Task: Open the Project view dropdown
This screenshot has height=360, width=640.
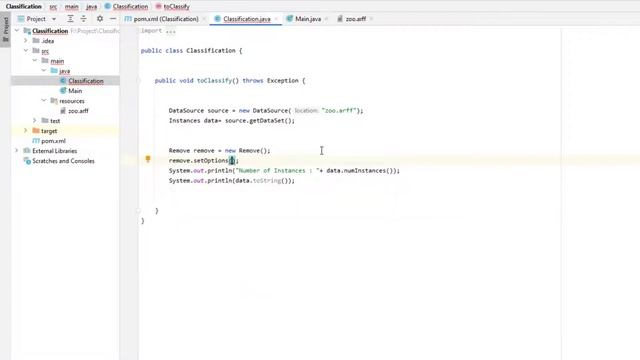Action: tap(54, 19)
